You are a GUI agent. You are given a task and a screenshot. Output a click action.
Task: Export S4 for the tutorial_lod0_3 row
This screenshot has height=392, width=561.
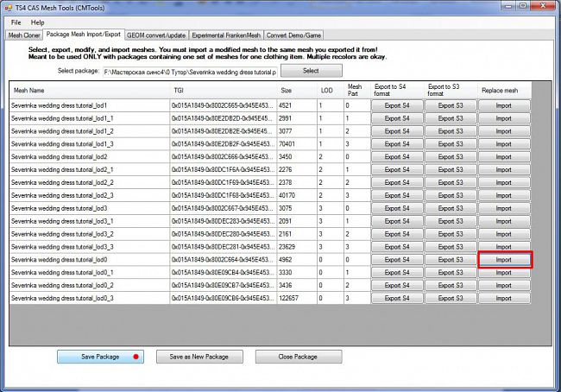(397, 298)
